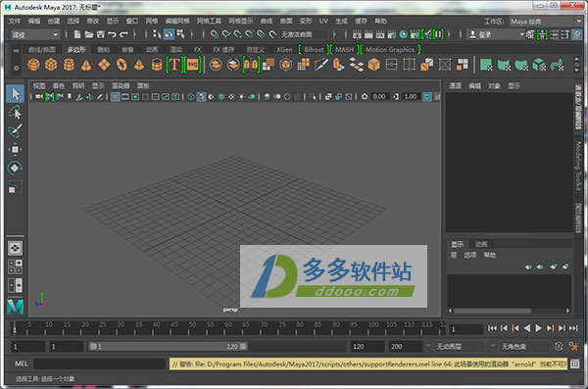
Task: Open the user sign-in dropdown
Action: point(496,34)
